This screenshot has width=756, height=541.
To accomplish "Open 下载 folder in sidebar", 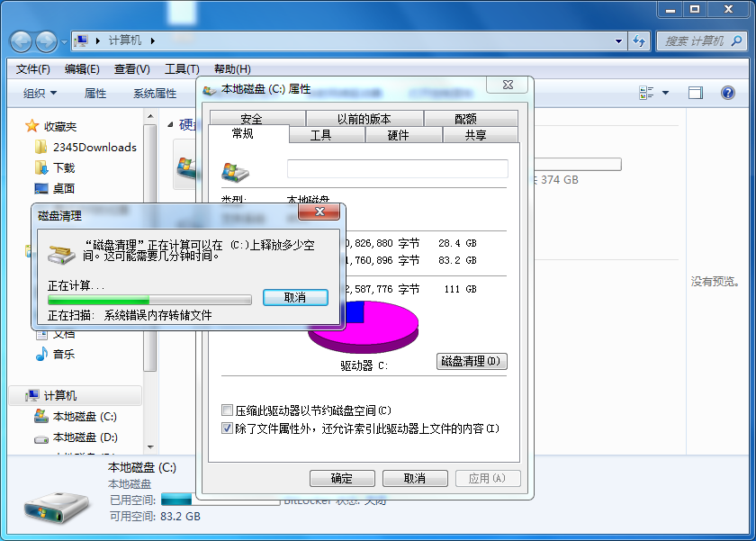I will pyautogui.click(x=55, y=167).
